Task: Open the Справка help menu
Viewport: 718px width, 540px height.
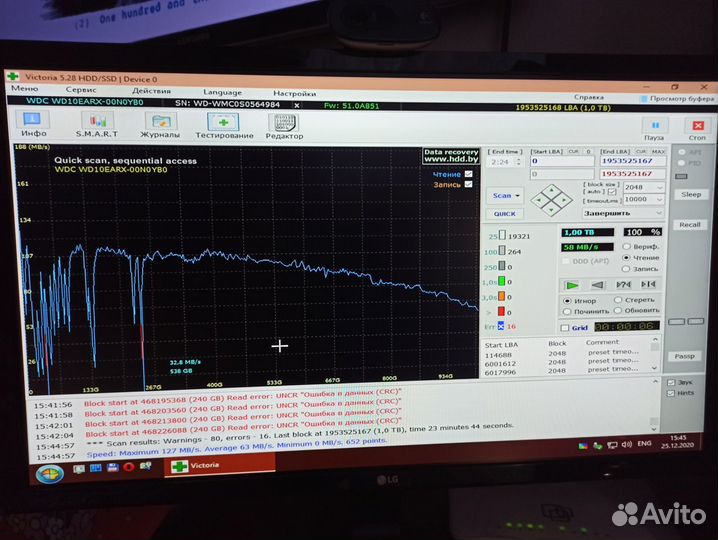Action: (x=589, y=97)
